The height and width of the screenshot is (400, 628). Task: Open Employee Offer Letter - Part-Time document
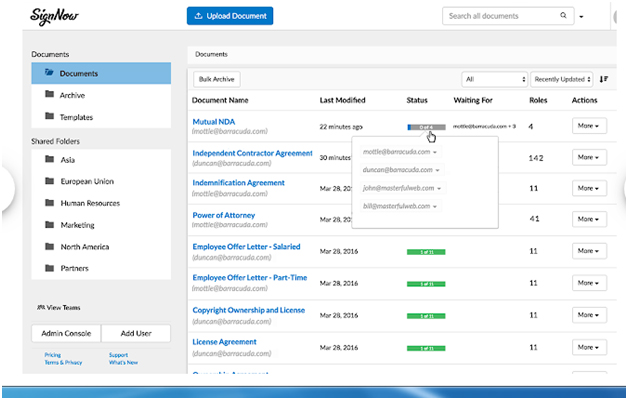pos(250,277)
